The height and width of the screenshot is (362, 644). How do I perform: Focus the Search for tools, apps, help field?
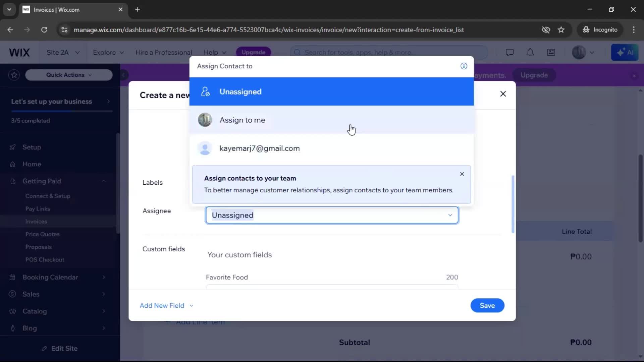389,52
